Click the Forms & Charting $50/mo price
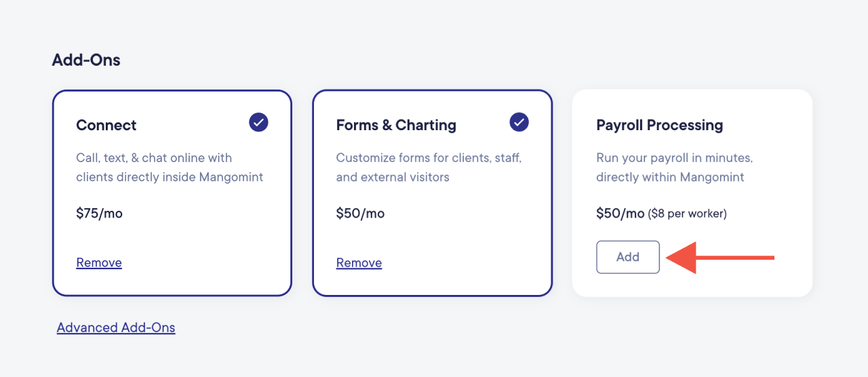868x377 pixels. click(360, 214)
